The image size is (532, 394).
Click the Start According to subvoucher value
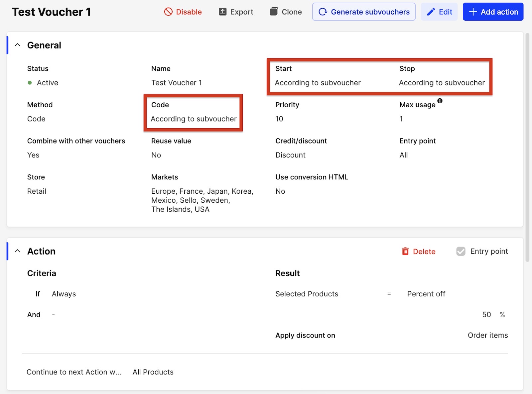[x=318, y=83]
